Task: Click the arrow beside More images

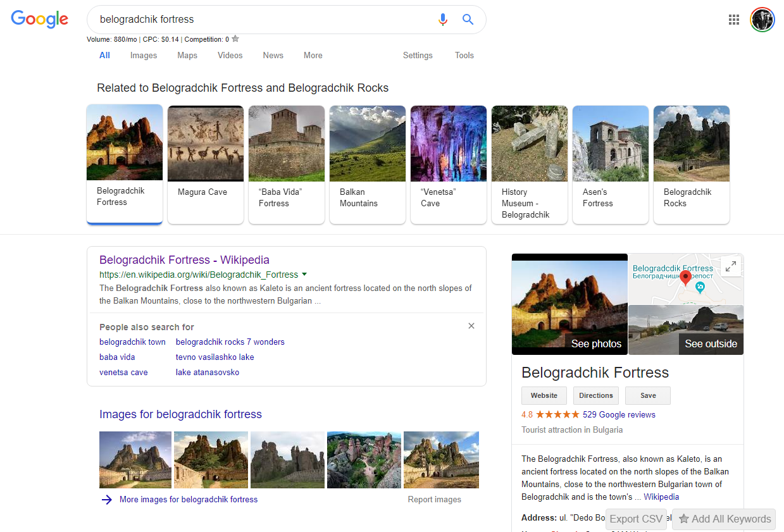Action: click(x=107, y=500)
